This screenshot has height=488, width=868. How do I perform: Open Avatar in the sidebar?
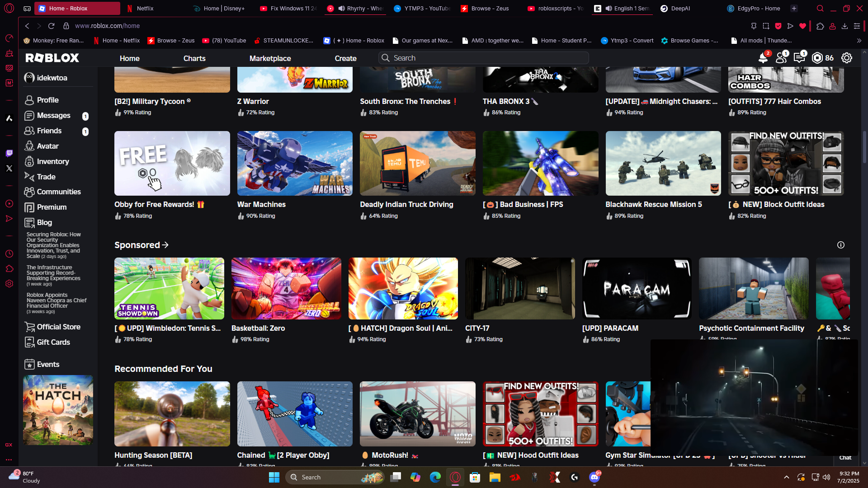pos(48,146)
